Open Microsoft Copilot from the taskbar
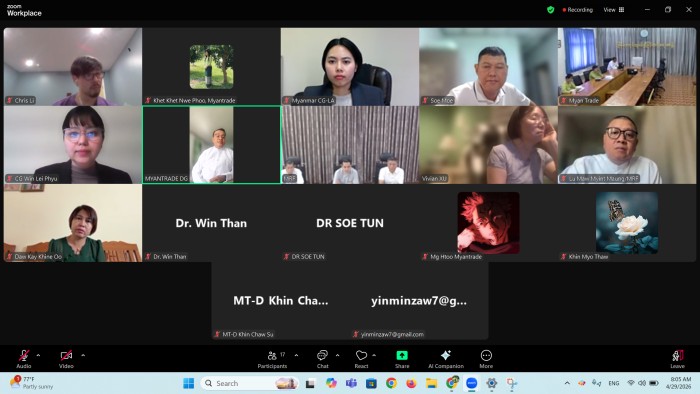 tap(331, 383)
